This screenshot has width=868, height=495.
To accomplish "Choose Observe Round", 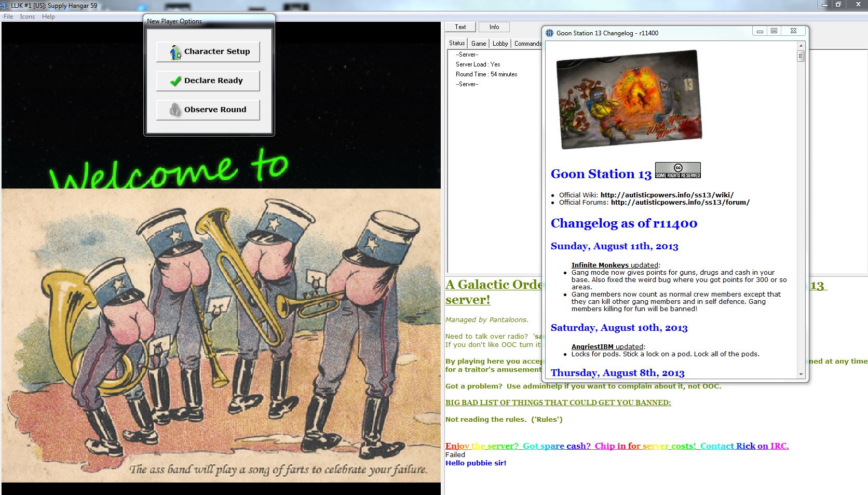I will tap(208, 110).
